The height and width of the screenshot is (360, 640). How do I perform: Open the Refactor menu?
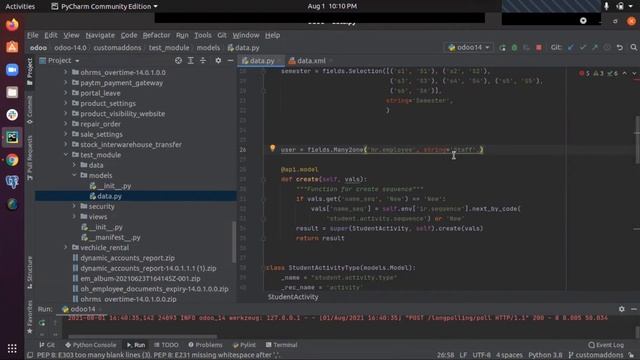point(156,35)
